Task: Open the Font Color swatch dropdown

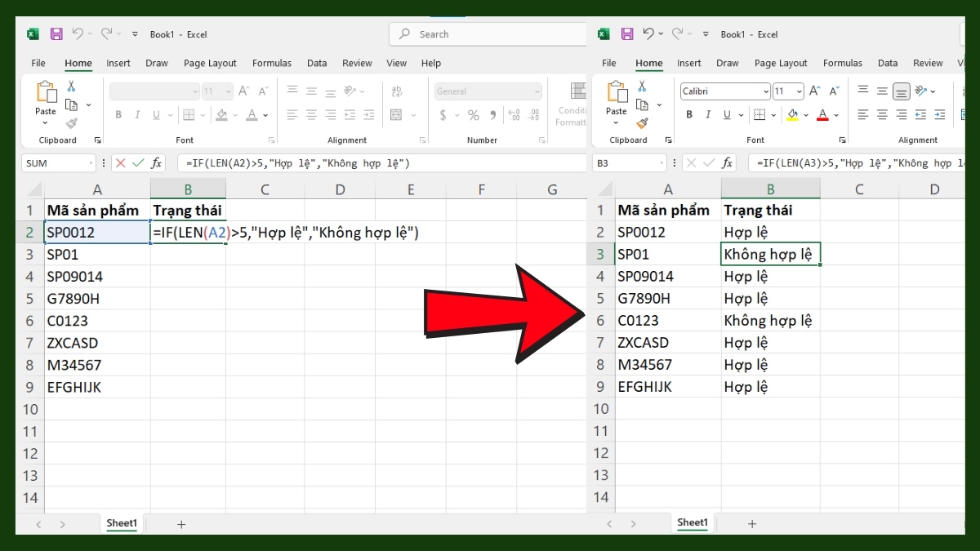Action: (x=835, y=115)
